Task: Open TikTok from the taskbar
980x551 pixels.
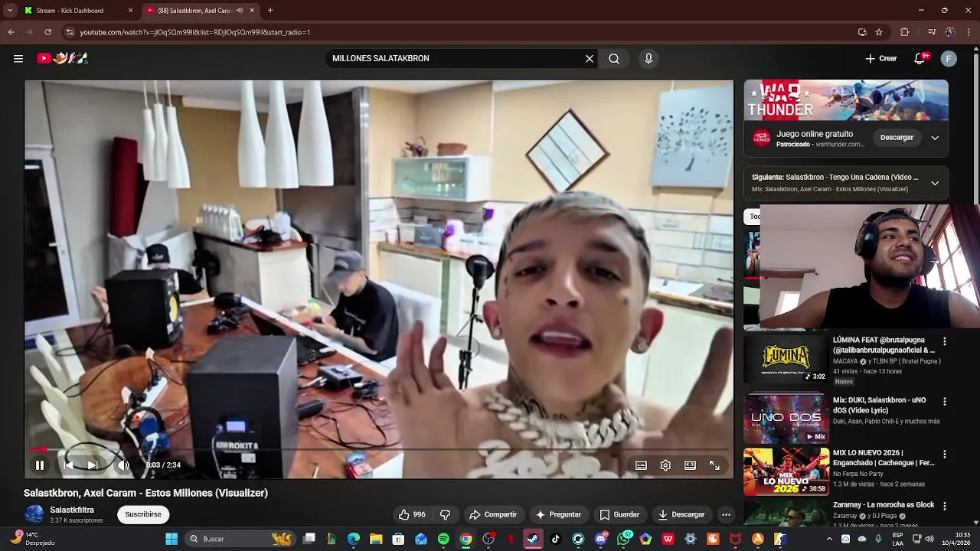Action: click(x=555, y=539)
